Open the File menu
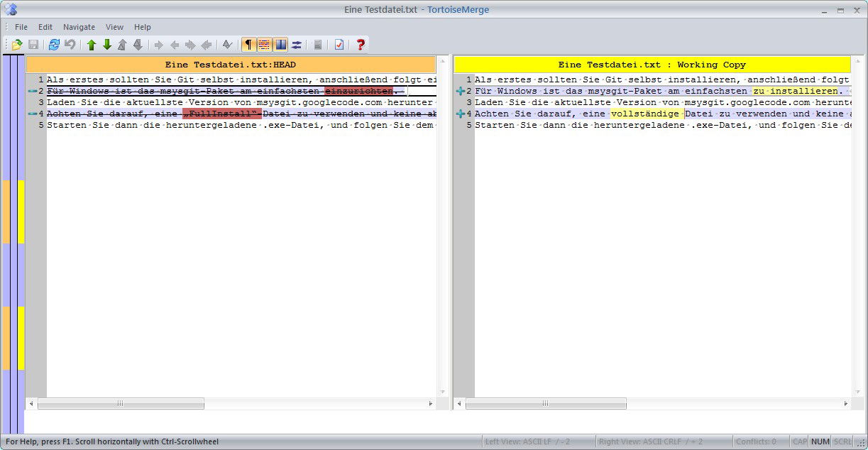 coord(21,27)
